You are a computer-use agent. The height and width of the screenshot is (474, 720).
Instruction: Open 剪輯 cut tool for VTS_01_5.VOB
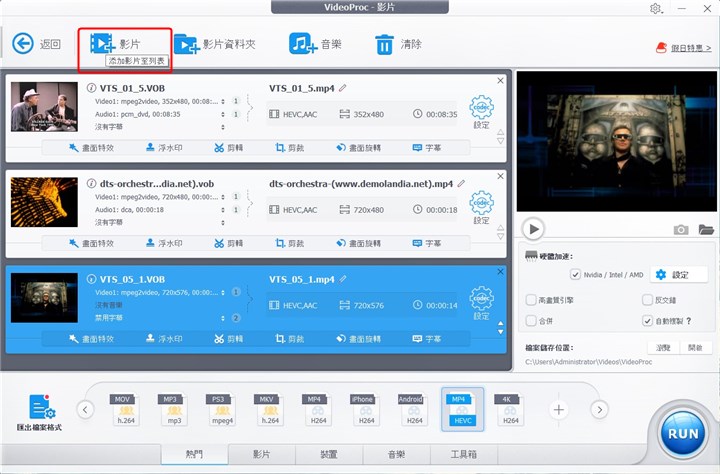tap(229, 148)
